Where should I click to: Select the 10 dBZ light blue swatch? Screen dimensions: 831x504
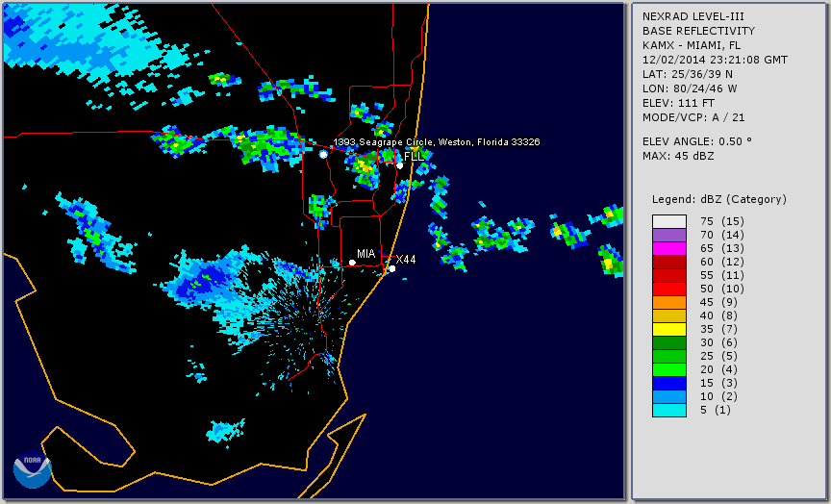[669, 396]
